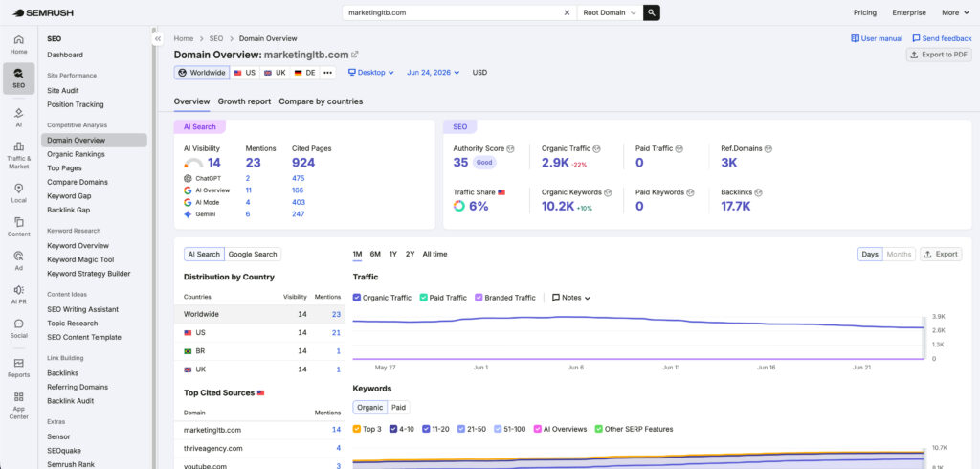Toggle Branded Traffic checkbox
Viewport: 980px width, 469px height.
coord(479,298)
